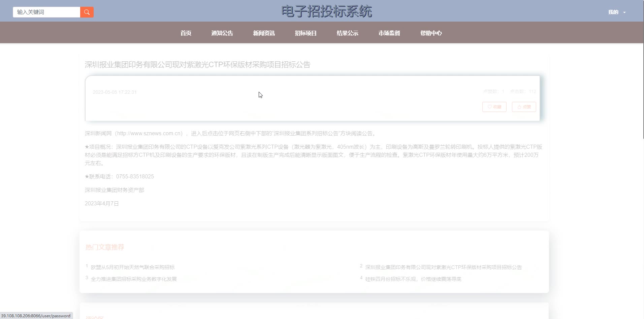Click the 电子招投标系统 site title

click(x=327, y=11)
